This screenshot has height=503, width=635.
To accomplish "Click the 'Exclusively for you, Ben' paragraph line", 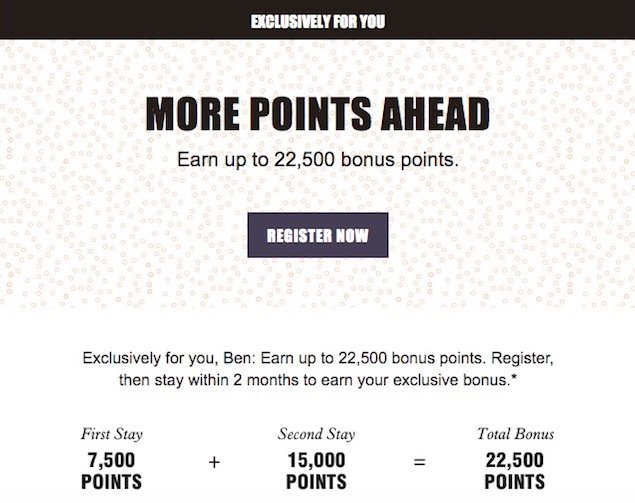I will click(x=318, y=358).
